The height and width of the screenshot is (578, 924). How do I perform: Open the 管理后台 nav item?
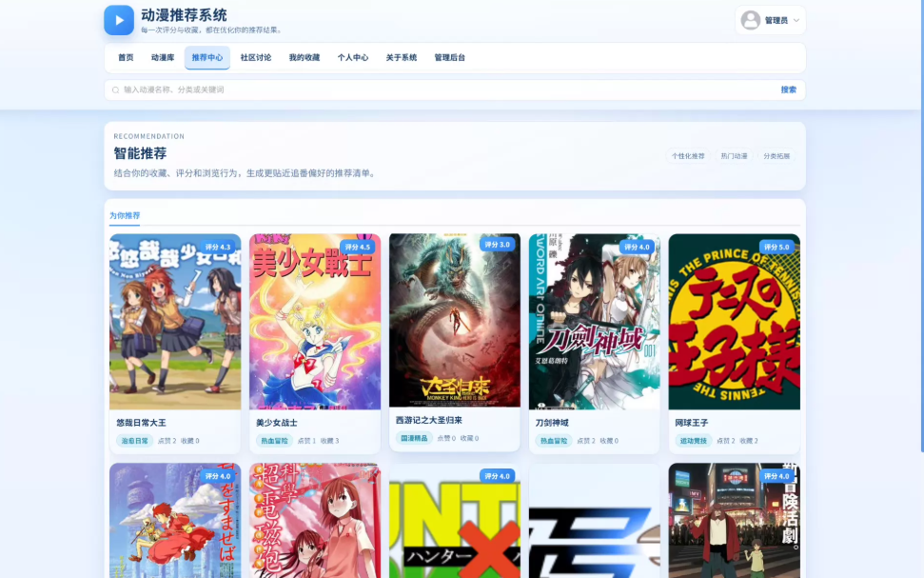[449, 58]
